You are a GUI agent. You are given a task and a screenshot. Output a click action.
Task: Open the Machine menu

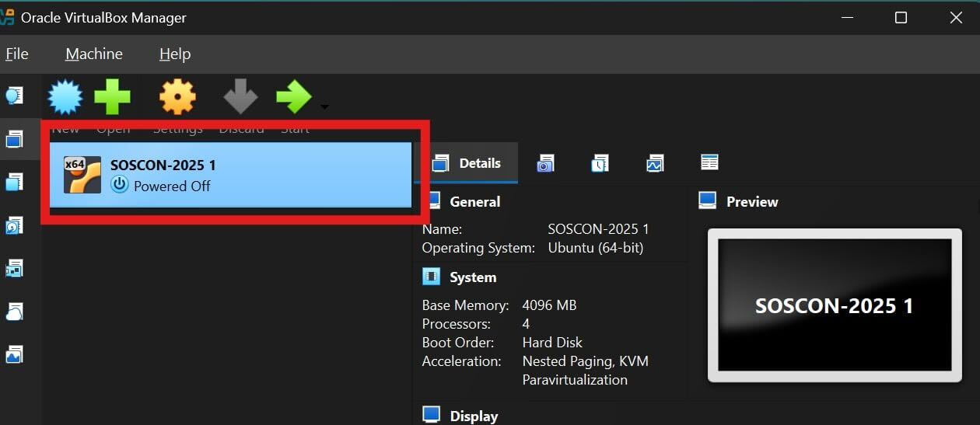(x=93, y=54)
